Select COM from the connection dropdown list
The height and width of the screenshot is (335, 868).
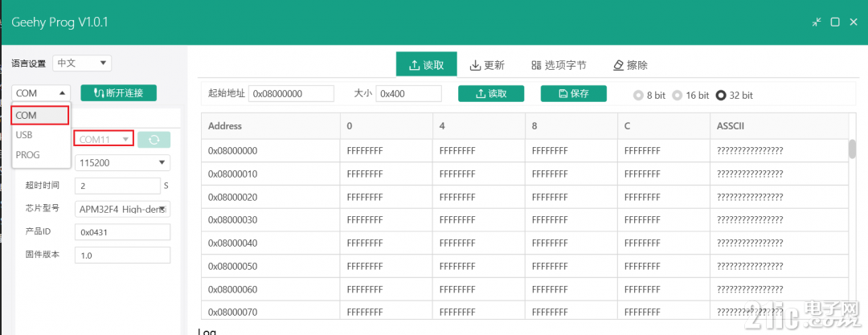(40, 115)
